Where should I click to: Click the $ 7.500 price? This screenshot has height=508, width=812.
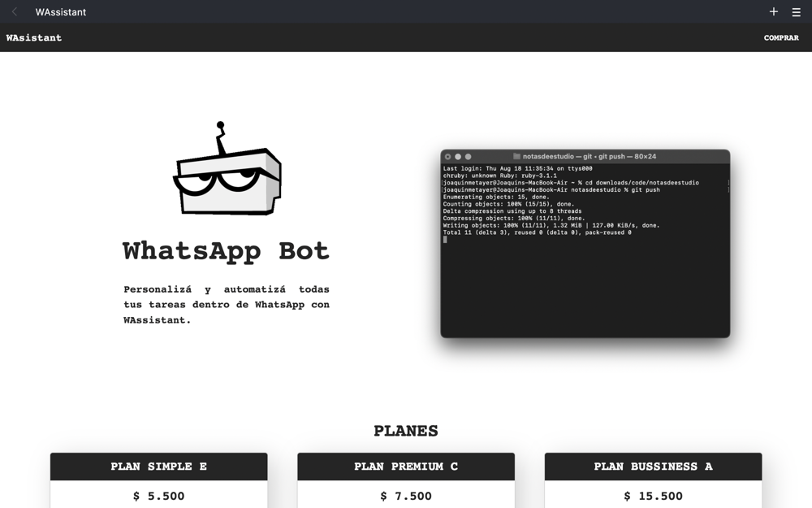pos(406,496)
